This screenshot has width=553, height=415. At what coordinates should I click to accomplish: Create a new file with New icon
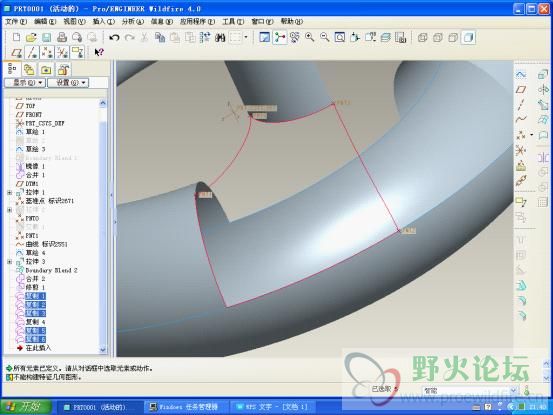pyautogui.click(x=16, y=37)
